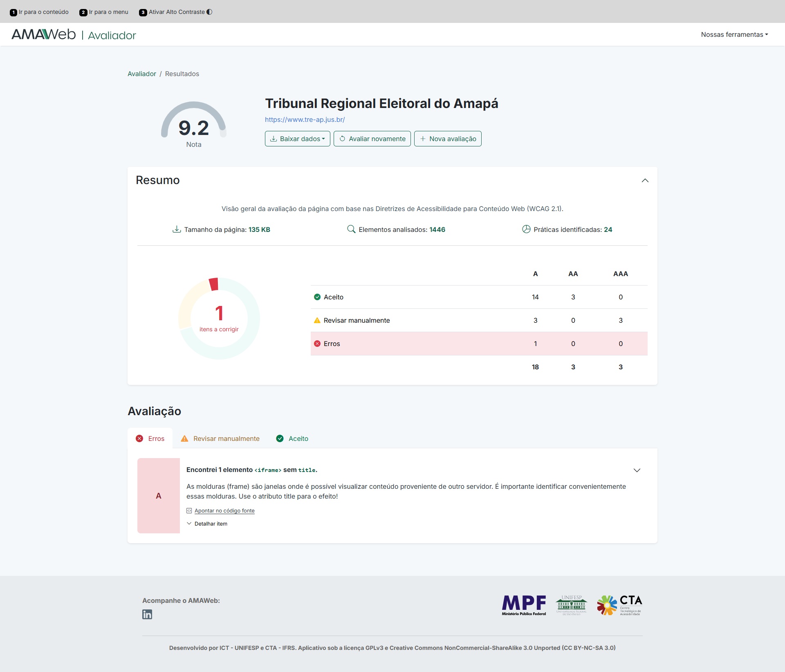Open Apontar no código fonte link
Viewport: 785px width, 672px height.
pos(224,510)
